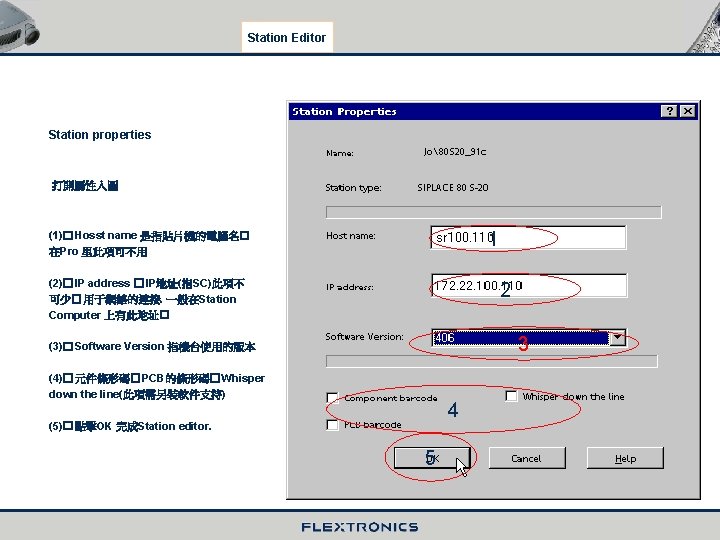This screenshot has width=720, height=540.
Task: Expand the Software Version dropdown arrow
Action: tap(618, 338)
